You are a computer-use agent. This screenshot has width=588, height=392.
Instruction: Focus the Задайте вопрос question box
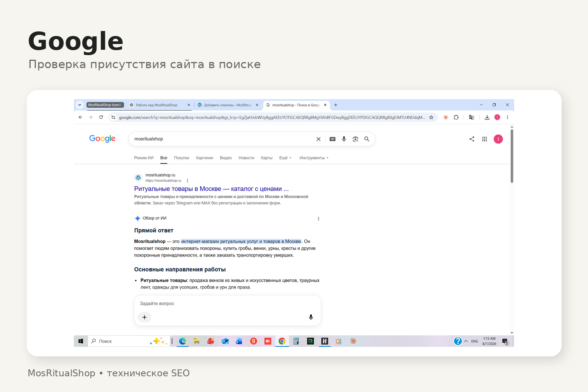point(227,304)
